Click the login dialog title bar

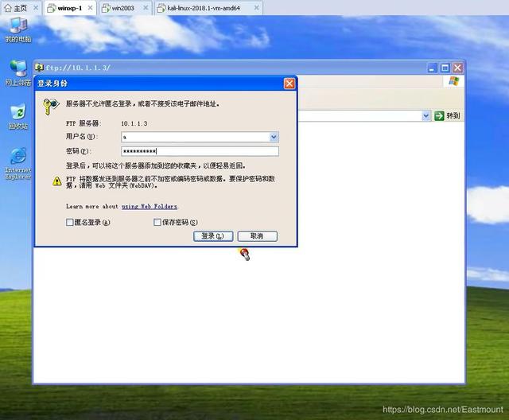[165, 84]
